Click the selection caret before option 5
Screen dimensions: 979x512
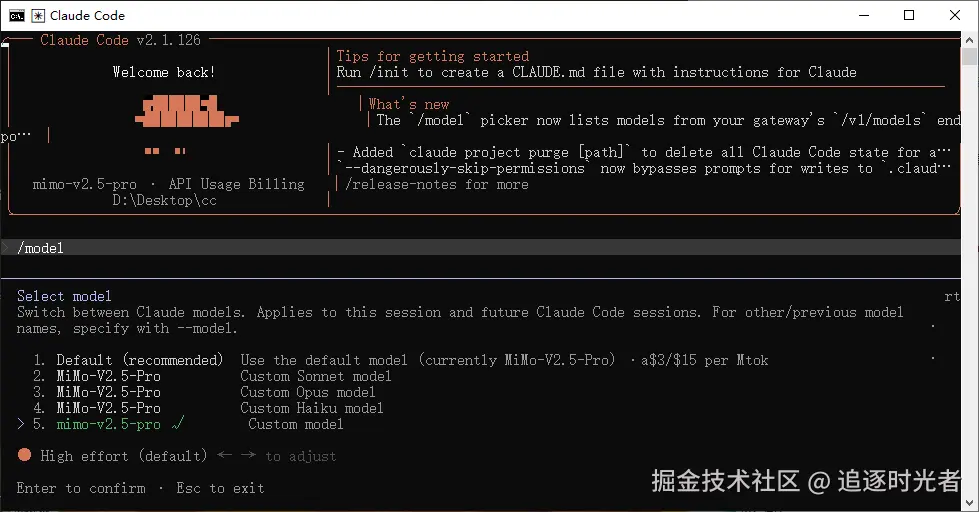point(21,424)
